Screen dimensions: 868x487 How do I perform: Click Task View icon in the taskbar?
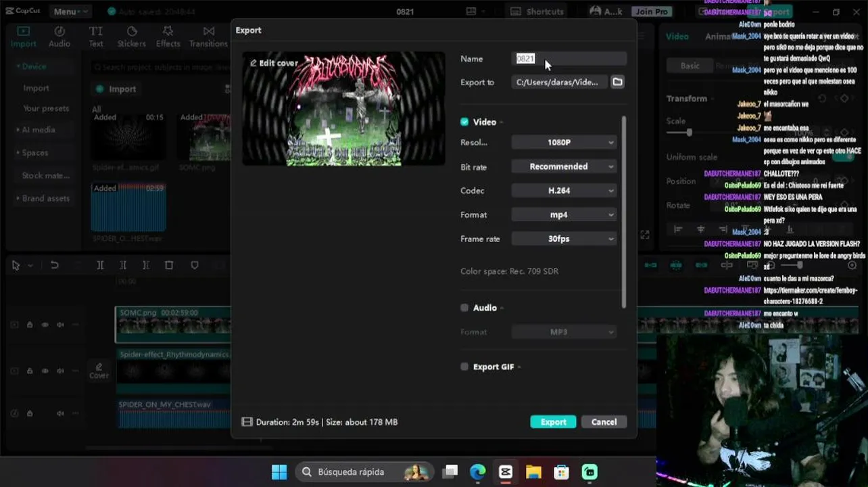click(450, 471)
